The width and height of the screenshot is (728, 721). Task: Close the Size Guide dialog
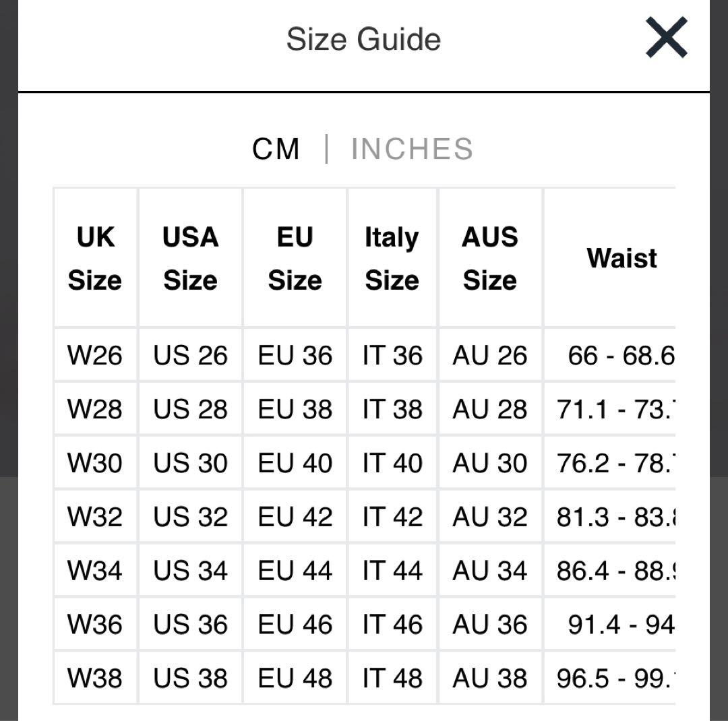click(666, 38)
